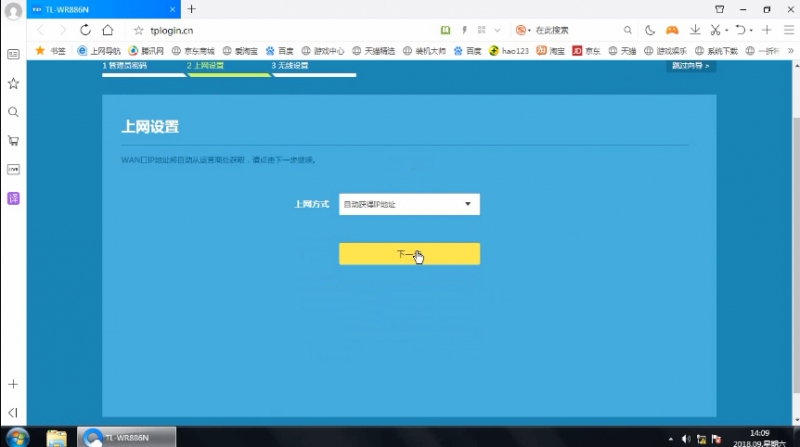Open the Windows Start button
This screenshot has width=800, height=447.
coord(17,438)
